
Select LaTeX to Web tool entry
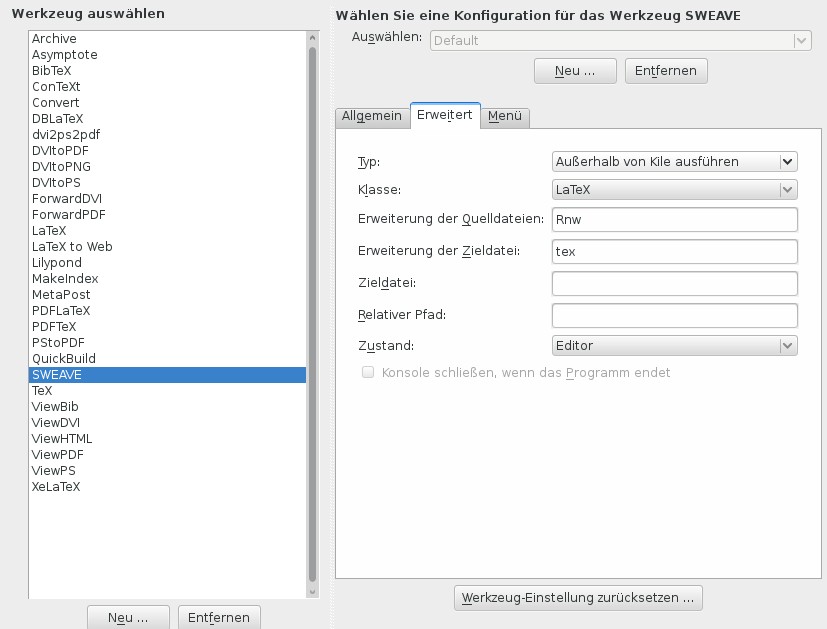[x=167, y=247]
